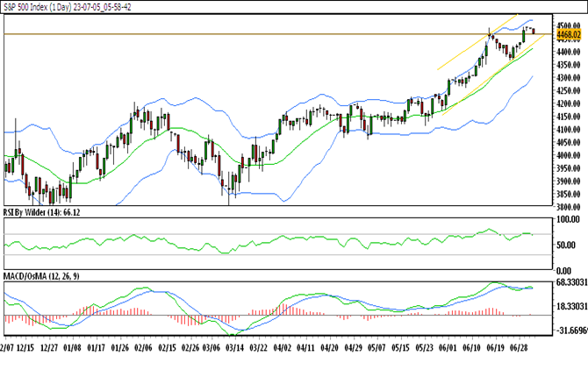The width and height of the screenshot is (588, 370).
Task: Click the 4300.00 price axis label
Action: point(569,78)
